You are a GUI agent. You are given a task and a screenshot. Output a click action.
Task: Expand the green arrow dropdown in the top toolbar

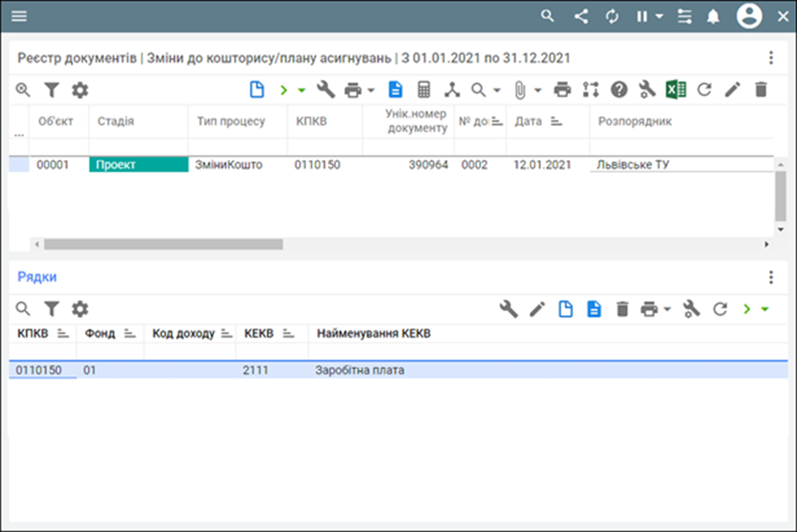(x=302, y=89)
